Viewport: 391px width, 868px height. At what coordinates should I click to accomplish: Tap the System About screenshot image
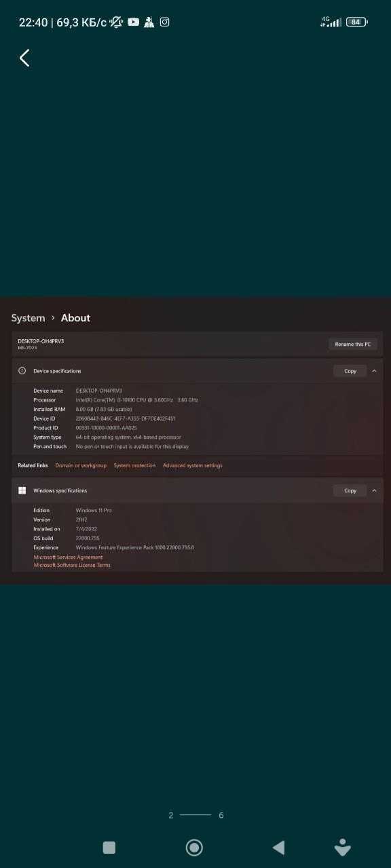point(195,441)
